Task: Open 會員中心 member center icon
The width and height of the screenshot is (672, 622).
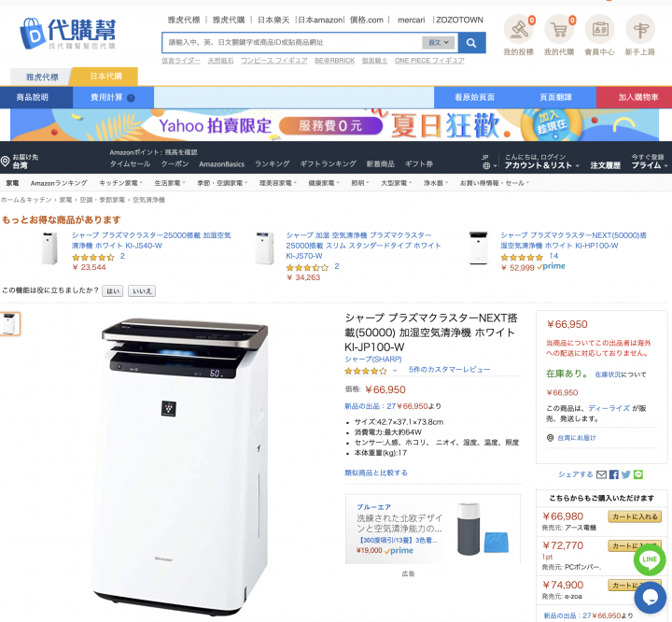Action: pos(599,29)
